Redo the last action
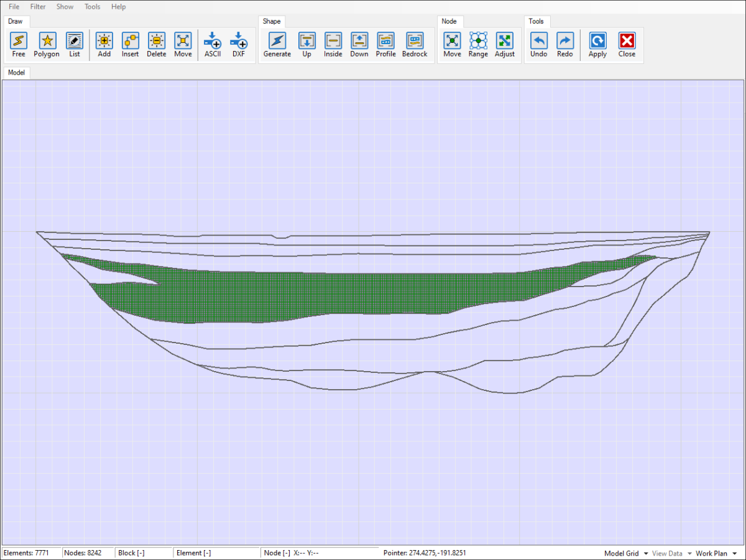This screenshot has height=560, width=746. 565,45
